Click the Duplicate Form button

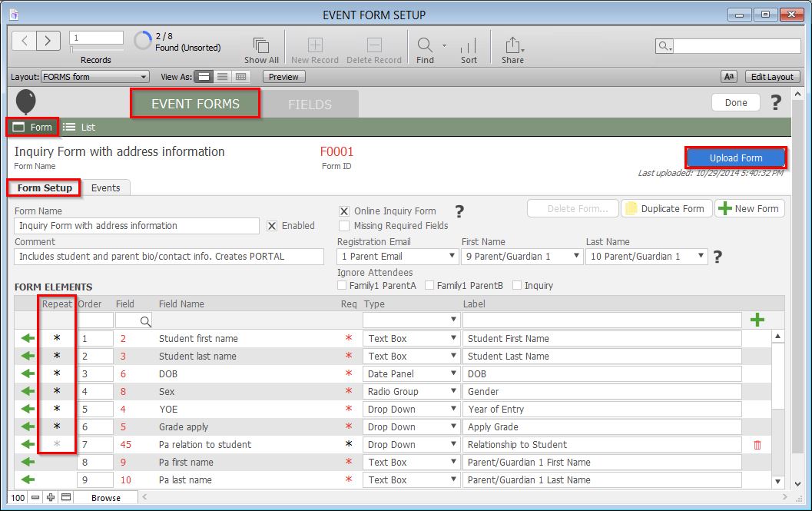pyautogui.click(x=665, y=208)
